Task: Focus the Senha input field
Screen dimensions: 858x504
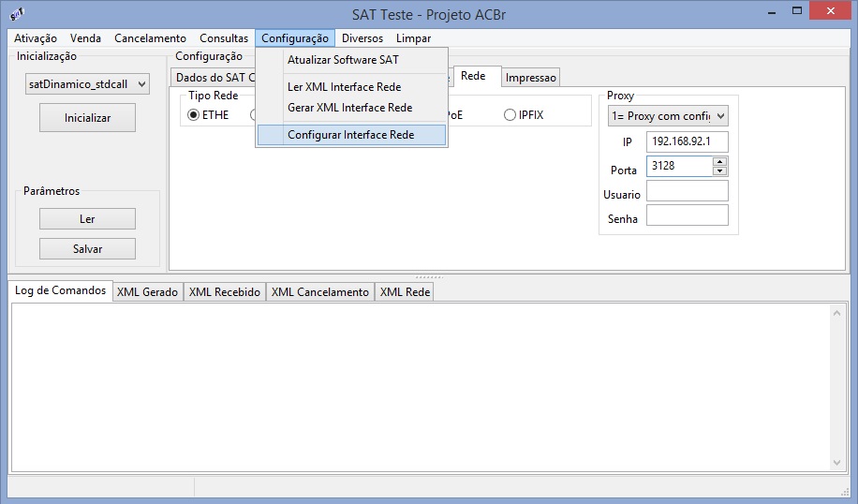Action: (x=688, y=215)
